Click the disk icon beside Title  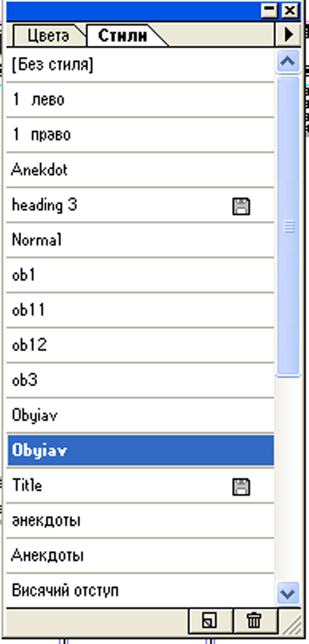(x=241, y=487)
